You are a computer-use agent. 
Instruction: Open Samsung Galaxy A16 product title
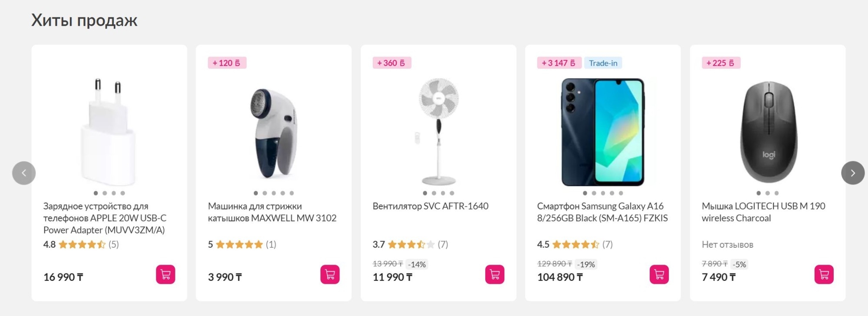[x=602, y=212]
